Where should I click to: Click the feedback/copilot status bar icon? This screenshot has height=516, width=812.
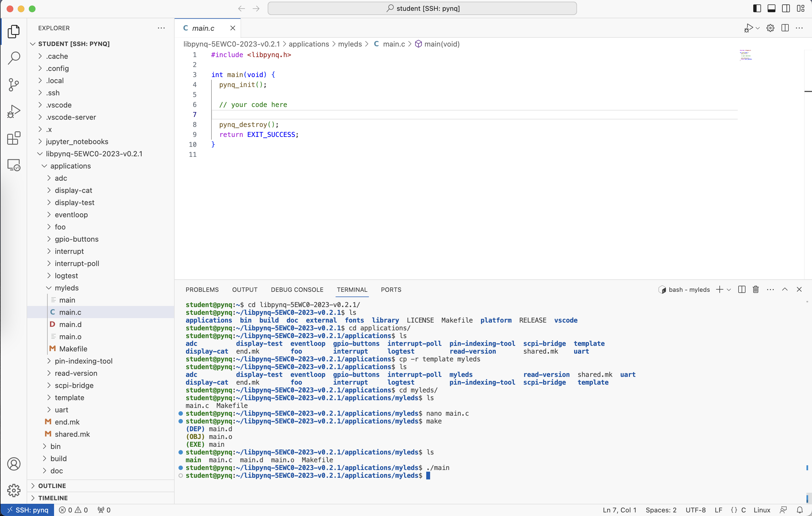(x=783, y=510)
